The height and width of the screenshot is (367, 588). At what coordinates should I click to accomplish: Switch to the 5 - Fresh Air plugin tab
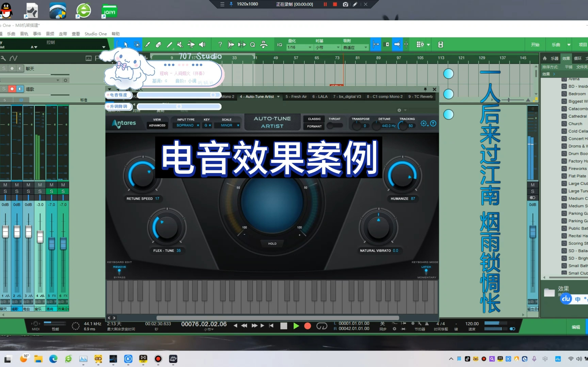pos(296,96)
